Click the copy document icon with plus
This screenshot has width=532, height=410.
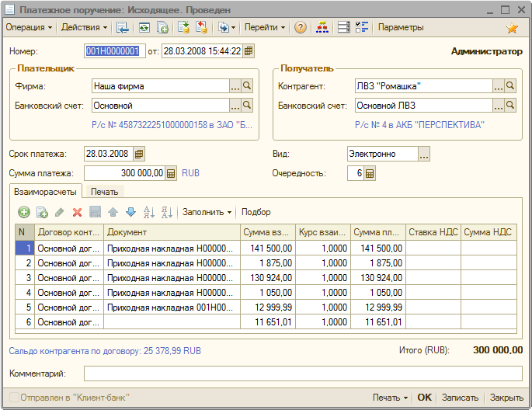coord(162,27)
